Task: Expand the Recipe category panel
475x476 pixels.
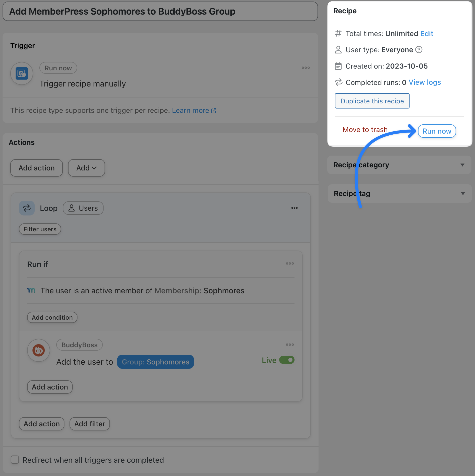Action: tap(399, 165)
